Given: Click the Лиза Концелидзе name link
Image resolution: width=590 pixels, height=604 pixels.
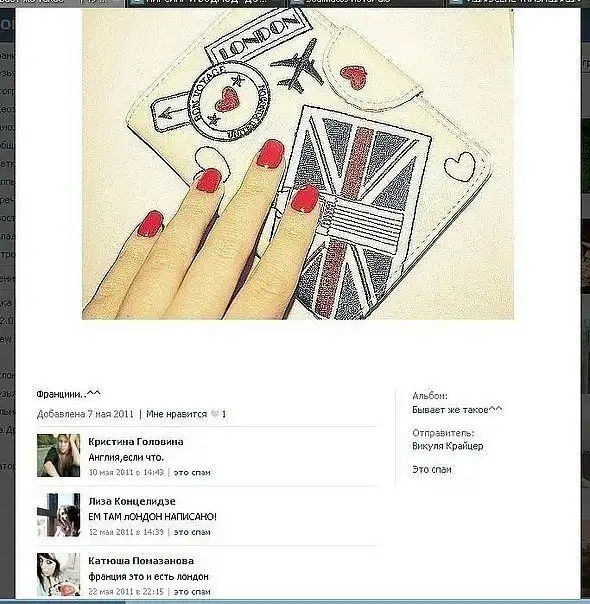Looking at the screenshot, I should click(x=132, y=502).
